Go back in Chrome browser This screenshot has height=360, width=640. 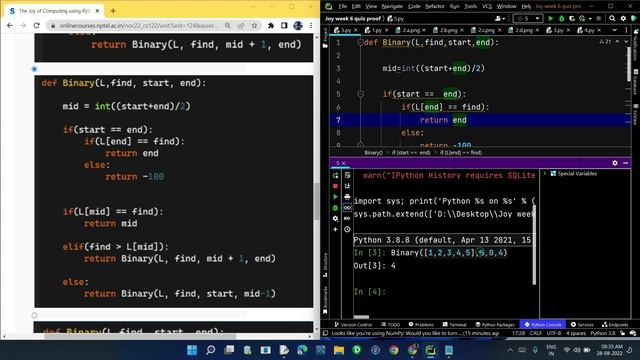10,25
